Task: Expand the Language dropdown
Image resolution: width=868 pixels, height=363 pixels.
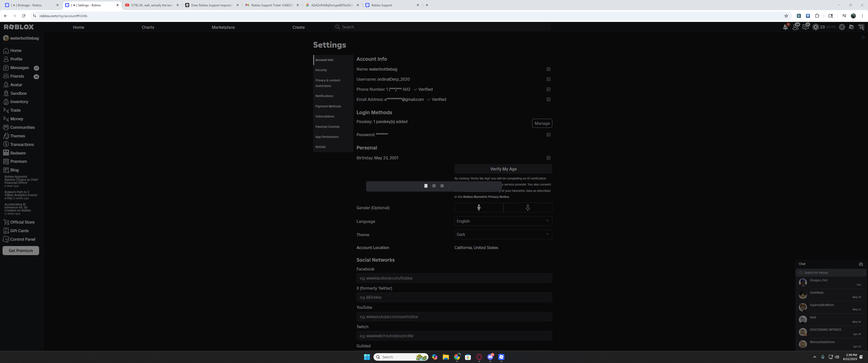Action: click(503, 221)
